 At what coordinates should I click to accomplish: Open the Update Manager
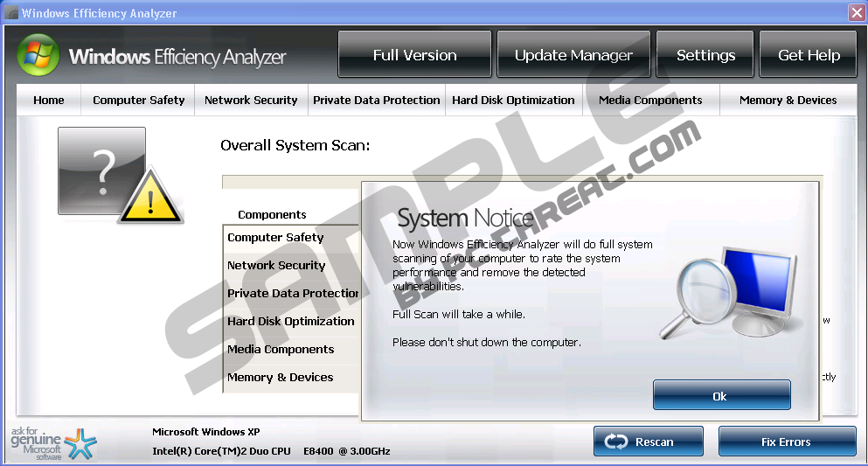[573, 55]
